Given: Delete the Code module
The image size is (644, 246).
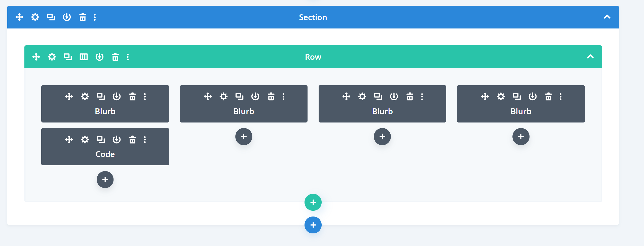Looking at the screenshot, I should coord(132,140).
